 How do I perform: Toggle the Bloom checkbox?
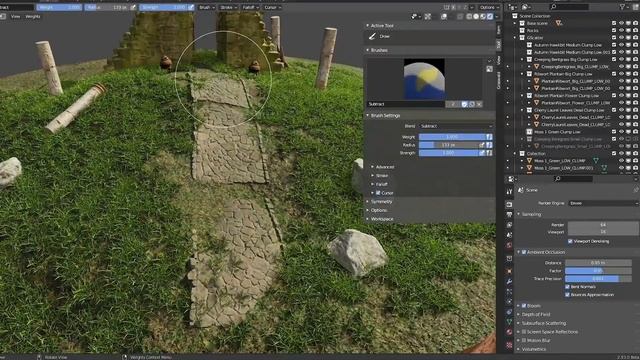(x=524, y=306)
